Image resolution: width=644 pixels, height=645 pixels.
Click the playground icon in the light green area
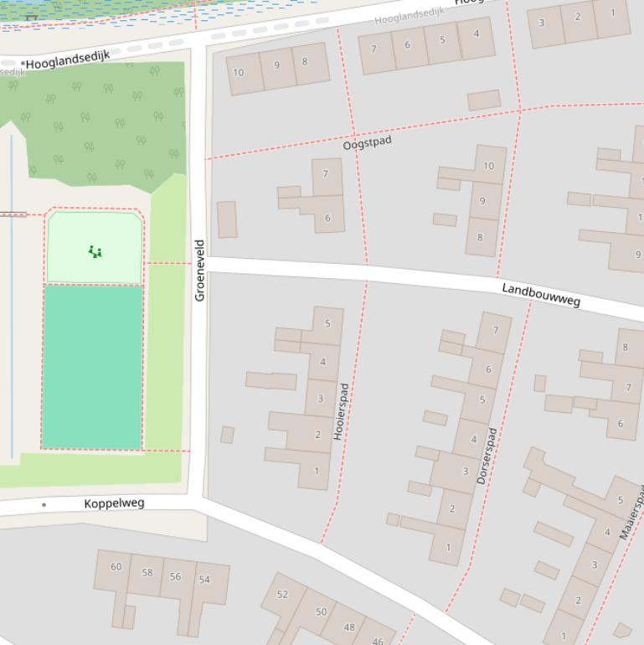tap(95, 251)
